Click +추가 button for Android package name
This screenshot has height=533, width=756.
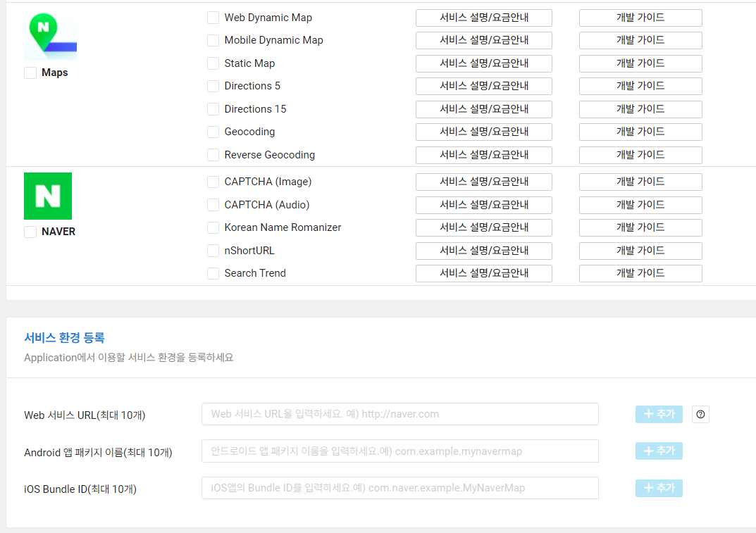pos(659,451)
